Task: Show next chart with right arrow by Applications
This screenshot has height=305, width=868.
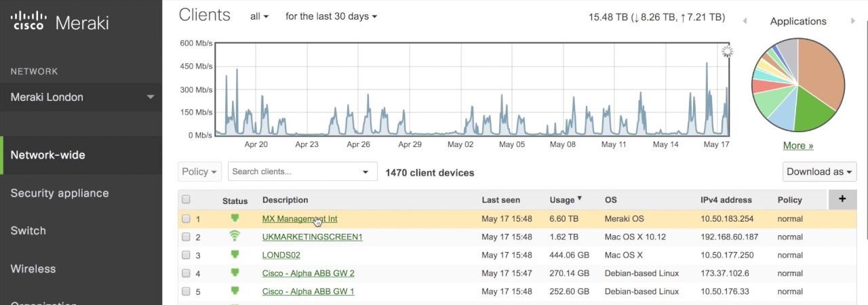Action: click(853, 21)
